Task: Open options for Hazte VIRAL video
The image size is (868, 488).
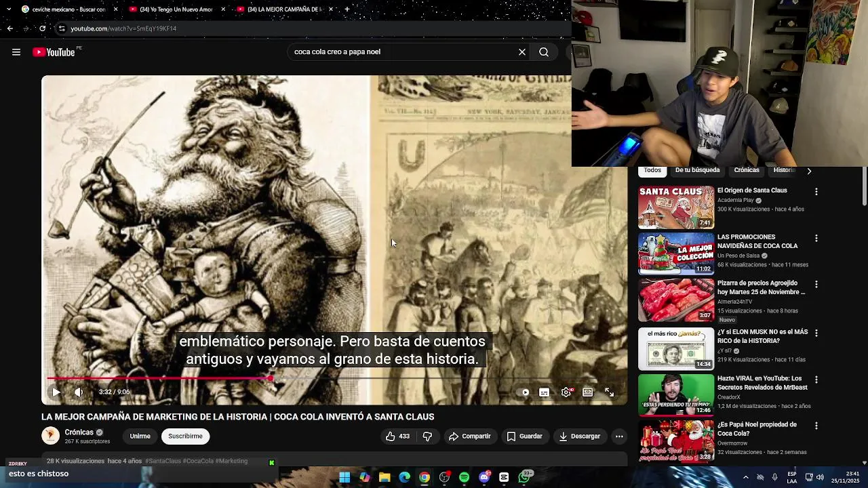Action: 816,380
